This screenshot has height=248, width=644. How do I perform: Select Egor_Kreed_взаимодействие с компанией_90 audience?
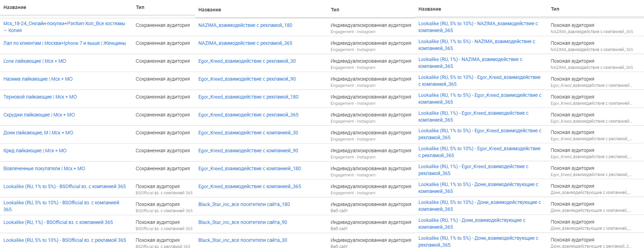click(248, 151)
